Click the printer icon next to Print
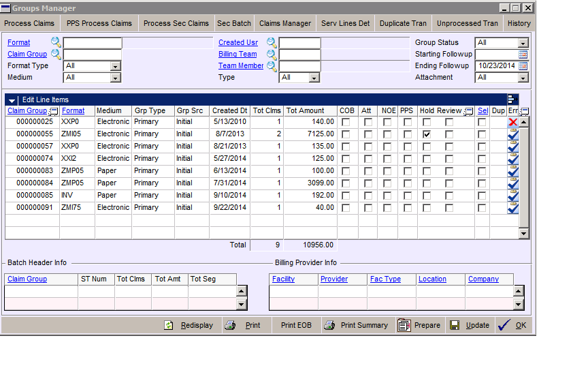588x368 pixels. (x=230, y=325)
